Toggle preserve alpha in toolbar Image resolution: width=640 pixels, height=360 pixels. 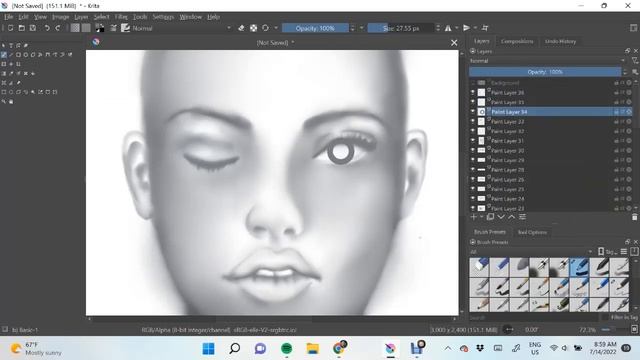pyautogui.click(x=253, y=28)
